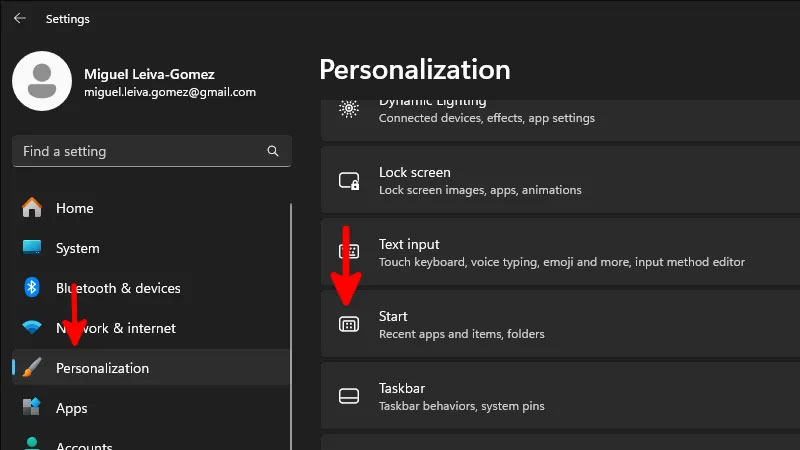800x450 pixels.
Task: Open Taskbar settings
Action: [x=560, y=396]
